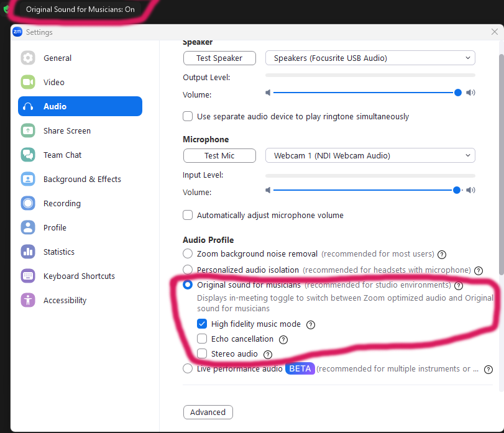This screenshot has width=504, height=433.
Task: Open the Microphone device dropdown
Action: tap(370, 155)
